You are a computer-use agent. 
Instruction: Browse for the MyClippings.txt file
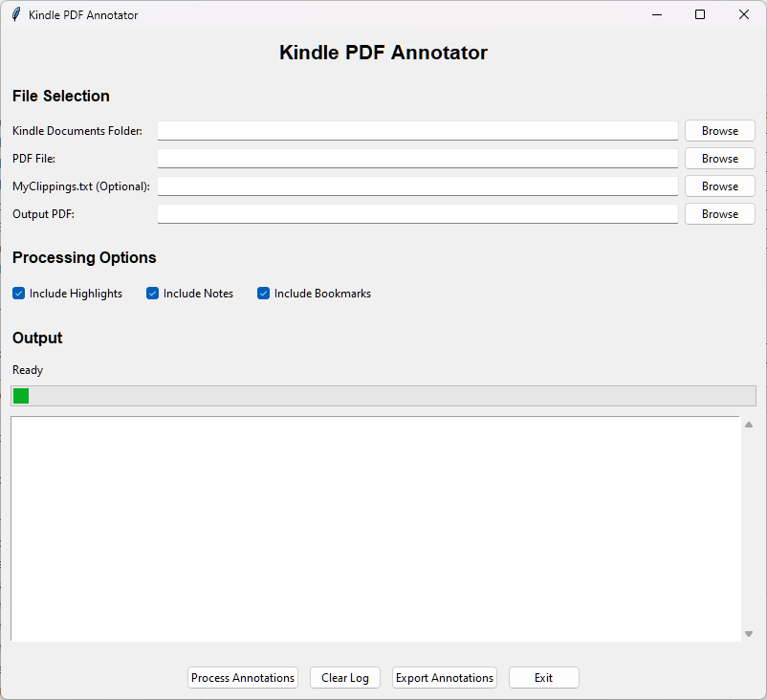coord(719,186)
